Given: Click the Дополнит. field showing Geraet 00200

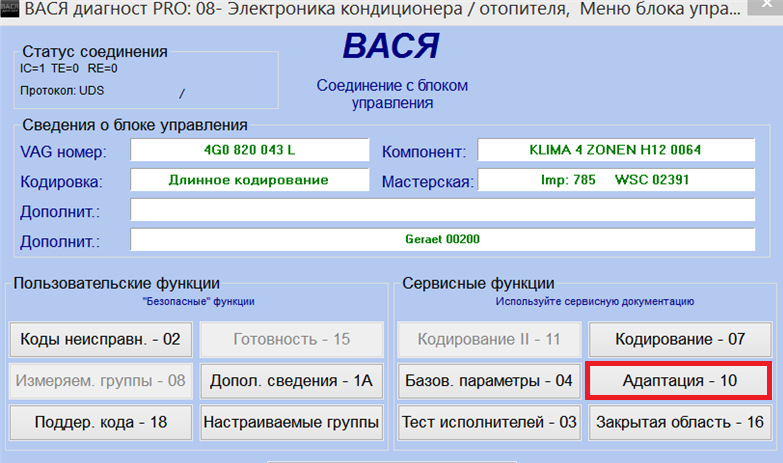Looking at the screenshot, I should point(442,239).
